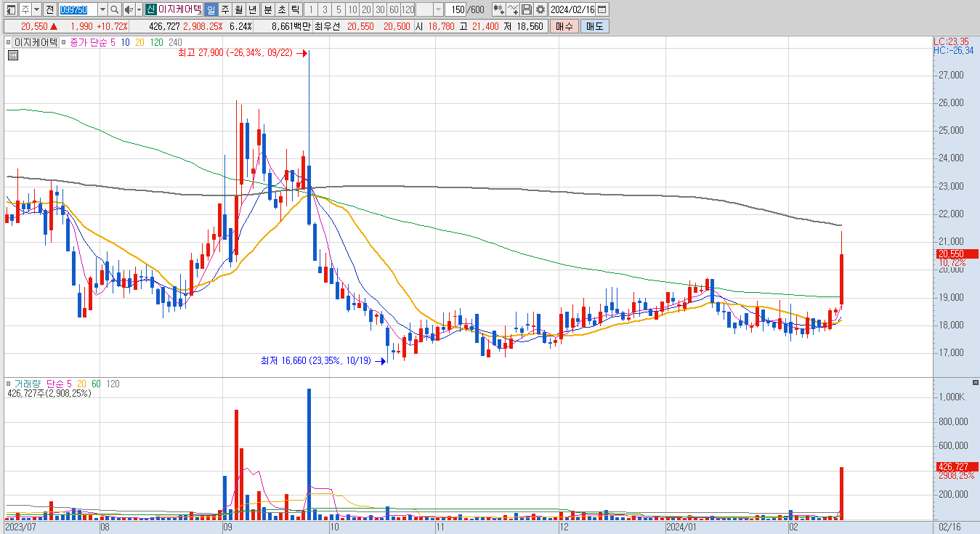The image size is (980, 534).
Task: Click the date field 2024/02/16
Action: pyautogui.click(x=573, y=9)
